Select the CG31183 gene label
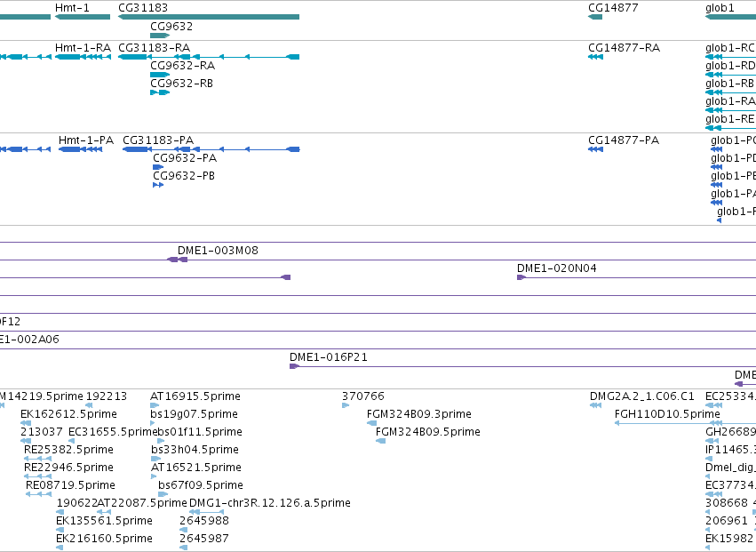This screenshot has width=756, height=552. point(143,8)
